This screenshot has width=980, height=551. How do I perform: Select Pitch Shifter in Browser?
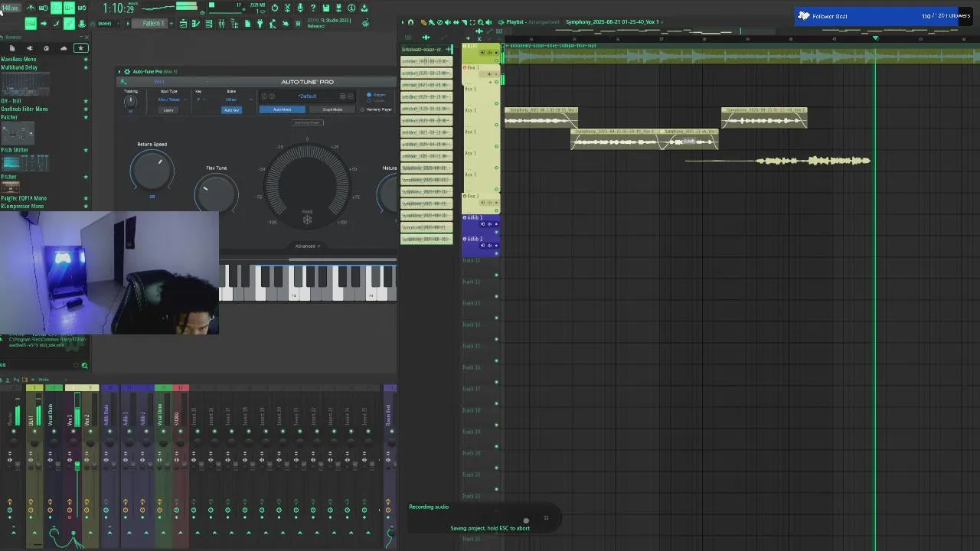coord(15,150)
